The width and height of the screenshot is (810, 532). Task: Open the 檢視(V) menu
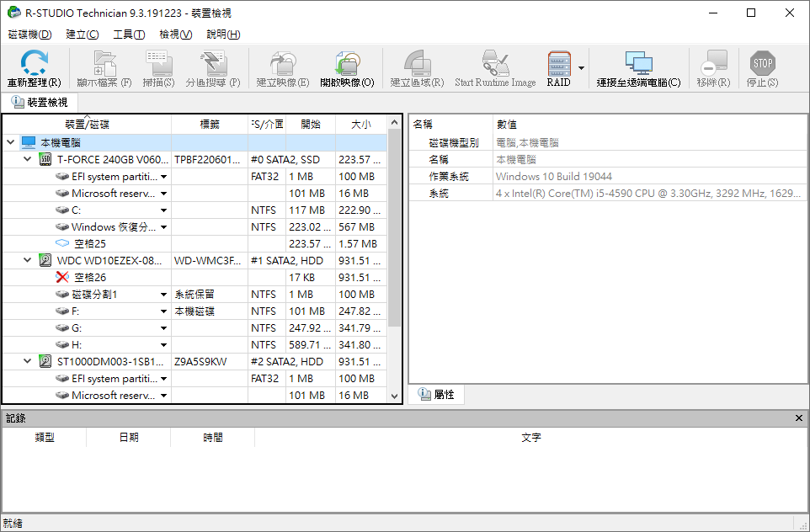176,34
